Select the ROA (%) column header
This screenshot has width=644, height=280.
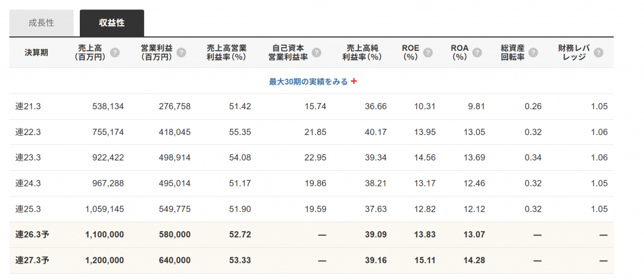[460, 52]
